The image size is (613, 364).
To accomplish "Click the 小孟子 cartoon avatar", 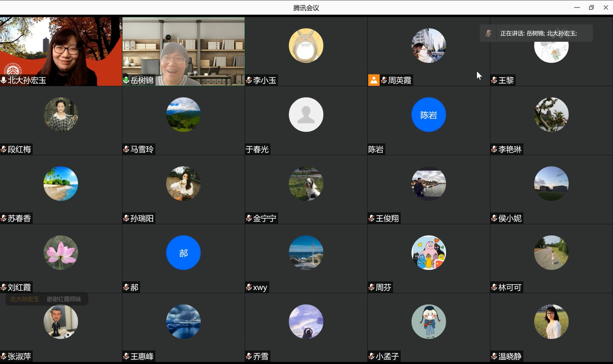I will click(x=429, y=322).
